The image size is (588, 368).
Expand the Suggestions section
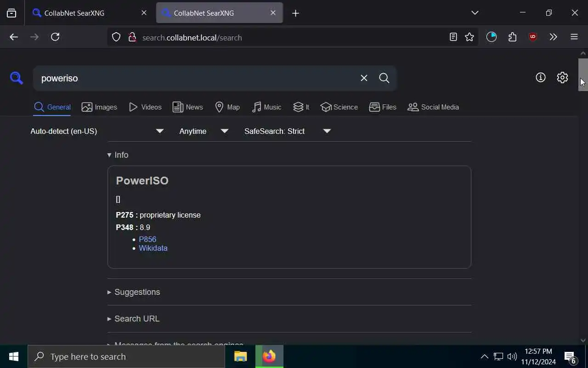(133, 292)
